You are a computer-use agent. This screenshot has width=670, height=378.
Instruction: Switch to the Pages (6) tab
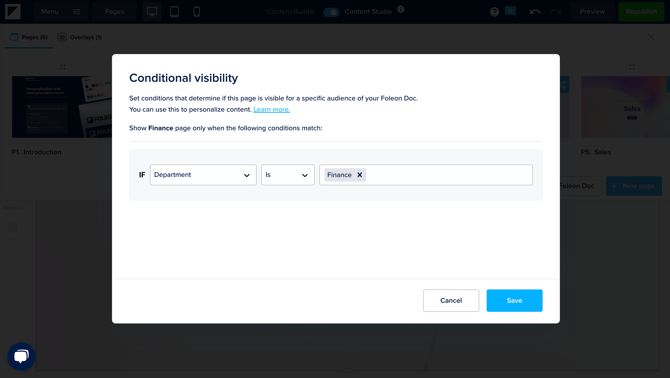tap(29, 37)
